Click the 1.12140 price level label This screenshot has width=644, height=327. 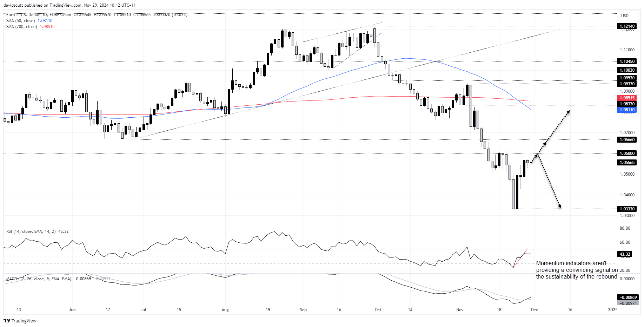coord(627,26)
